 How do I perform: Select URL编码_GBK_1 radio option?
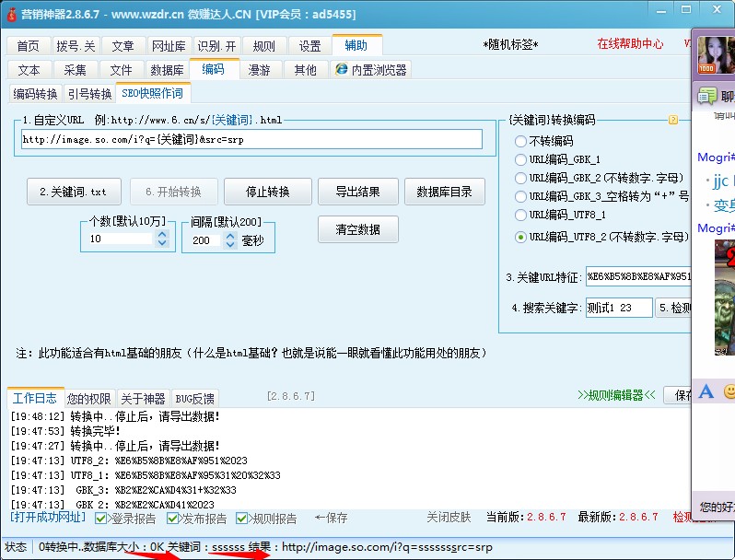[x=520, y=159]
